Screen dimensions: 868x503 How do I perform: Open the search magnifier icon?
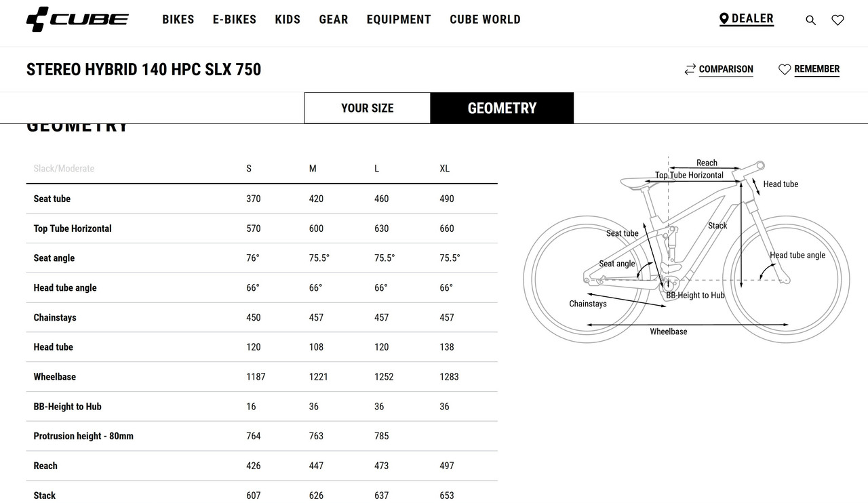810,20
